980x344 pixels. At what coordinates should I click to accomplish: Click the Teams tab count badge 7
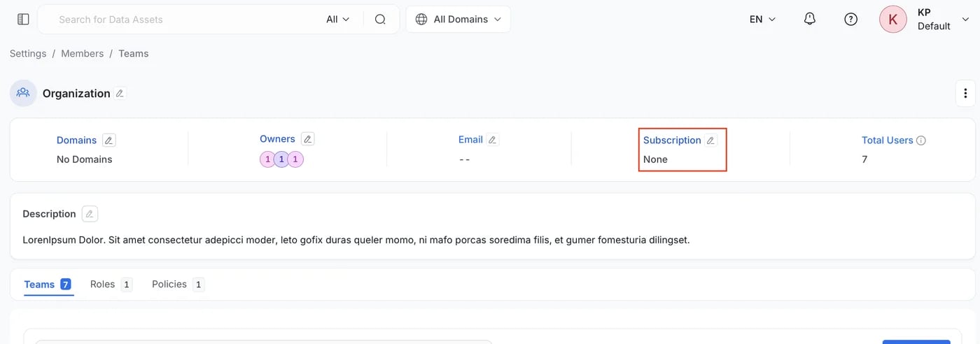66,285
